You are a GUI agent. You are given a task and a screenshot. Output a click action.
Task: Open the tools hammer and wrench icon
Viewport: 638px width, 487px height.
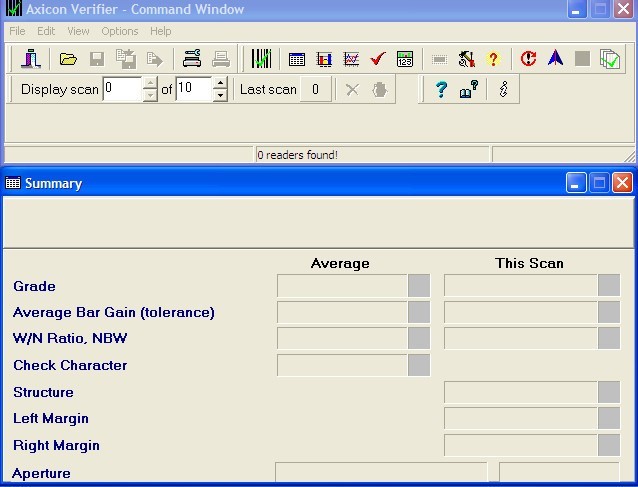466,59
